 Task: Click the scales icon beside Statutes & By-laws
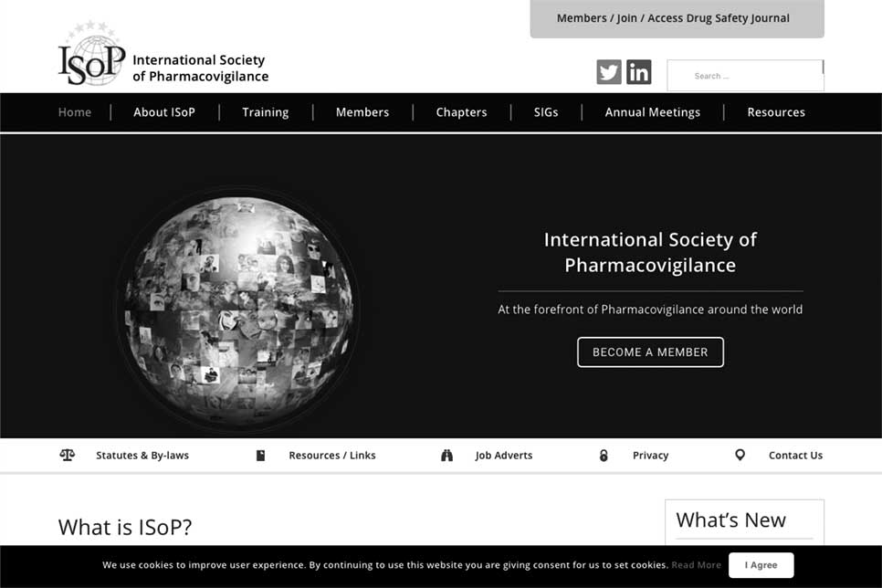click(67, 455)
